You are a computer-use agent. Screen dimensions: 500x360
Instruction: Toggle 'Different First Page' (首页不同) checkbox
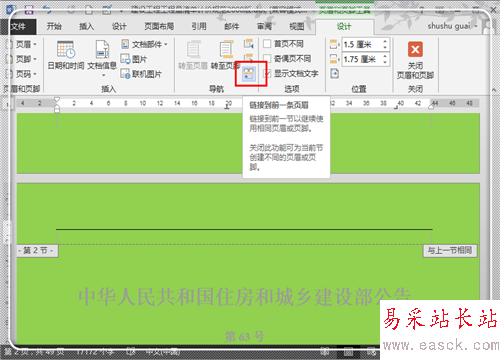(x=267, y=44)
